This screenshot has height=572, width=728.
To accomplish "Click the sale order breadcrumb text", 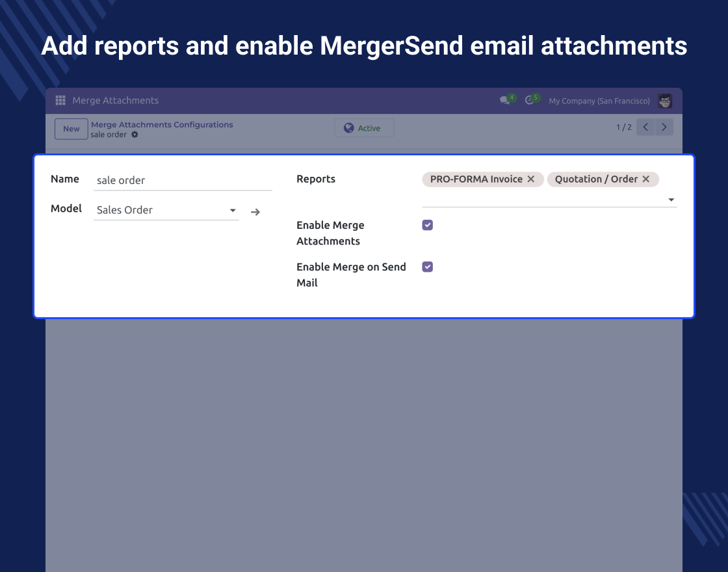I will [x=109, y=135].
